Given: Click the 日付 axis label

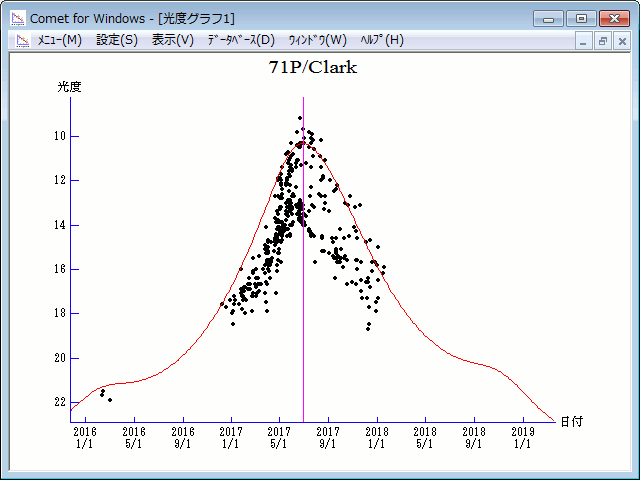Looking at the screenshot, I should [x=571, y=422].
